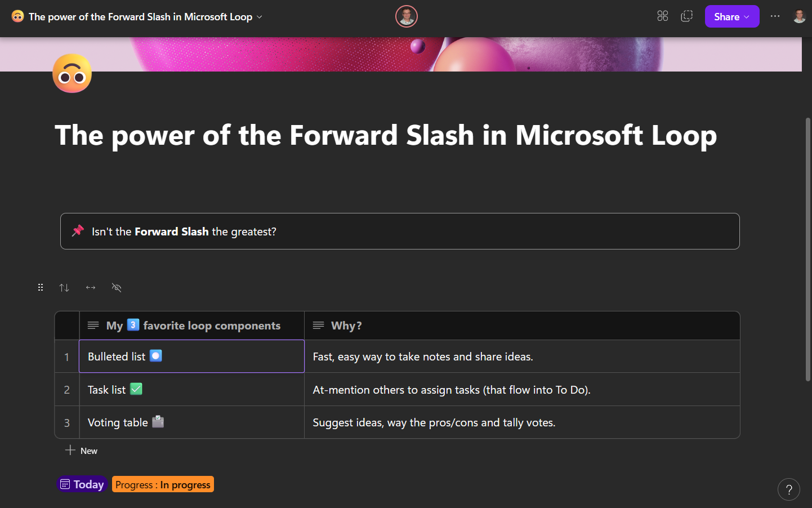Image resolution: width=812 pixels, height=508 pixels.
Task: Expand the document title chevron in the header
Action: click(x=259, y=17)
